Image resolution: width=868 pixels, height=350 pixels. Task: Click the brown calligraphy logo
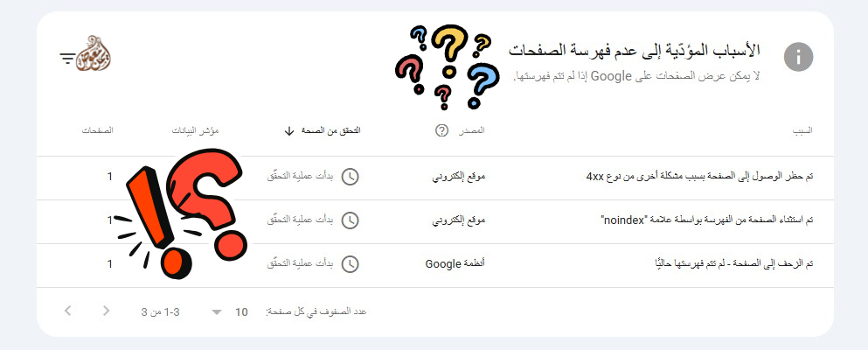[93, 53]
